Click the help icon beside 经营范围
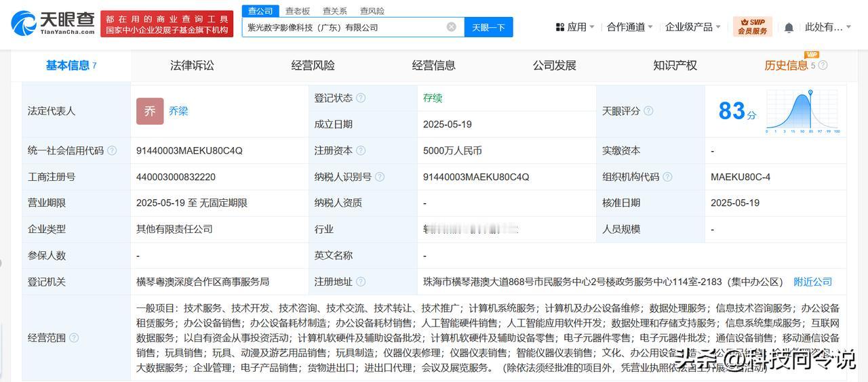 tap(74, 337)
